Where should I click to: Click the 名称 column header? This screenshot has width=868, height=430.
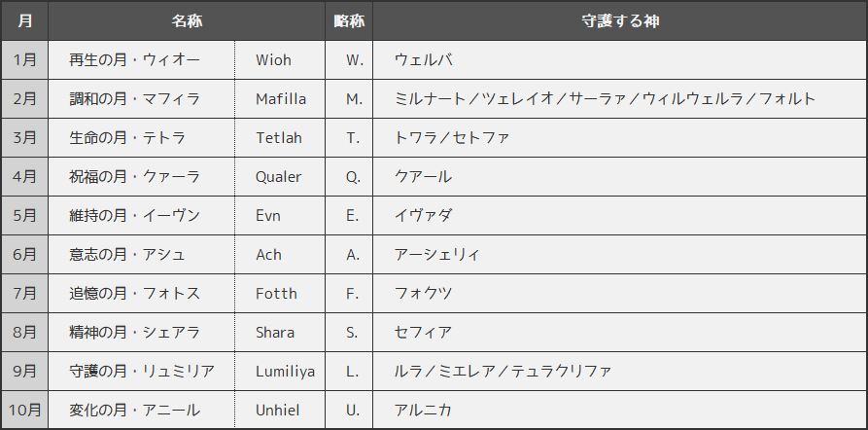click(187, 20)
